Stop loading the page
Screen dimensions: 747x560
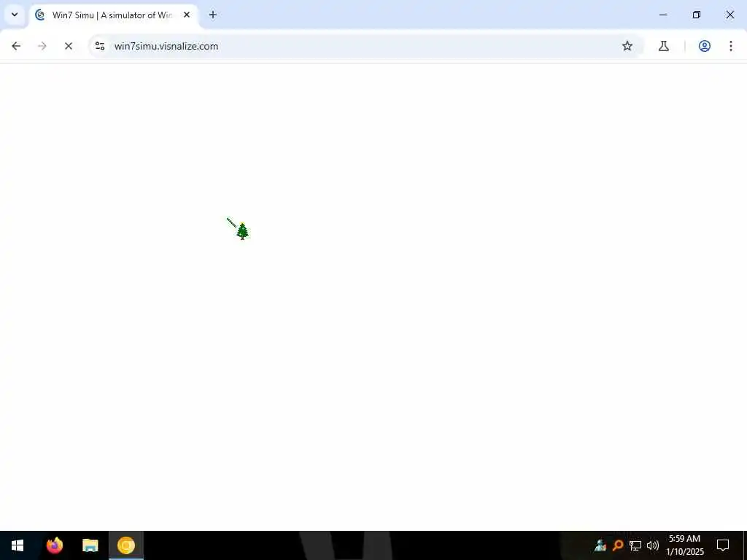pyautogui.click(x=69, y=46)
